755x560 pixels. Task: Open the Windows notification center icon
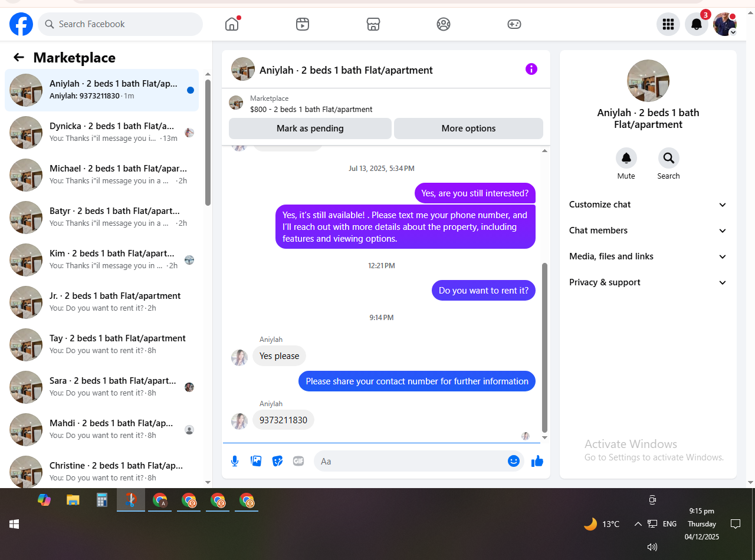(736, 523)
